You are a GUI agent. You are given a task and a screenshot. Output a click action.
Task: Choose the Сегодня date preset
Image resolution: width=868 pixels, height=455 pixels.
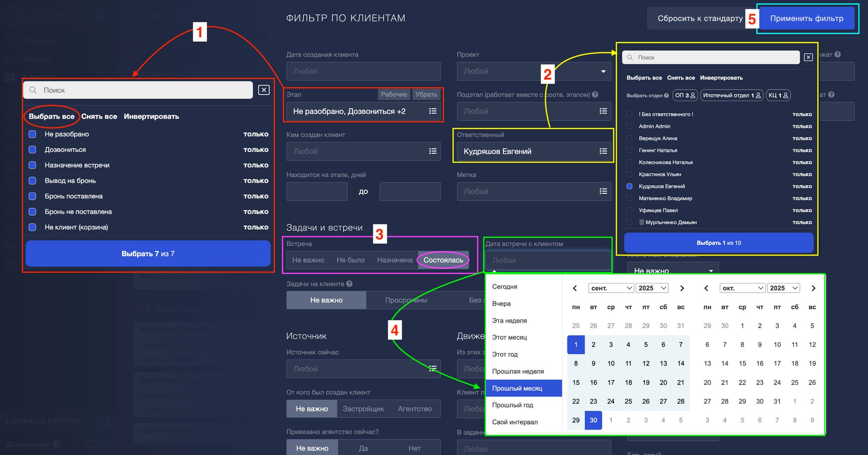tap(524, 287)
